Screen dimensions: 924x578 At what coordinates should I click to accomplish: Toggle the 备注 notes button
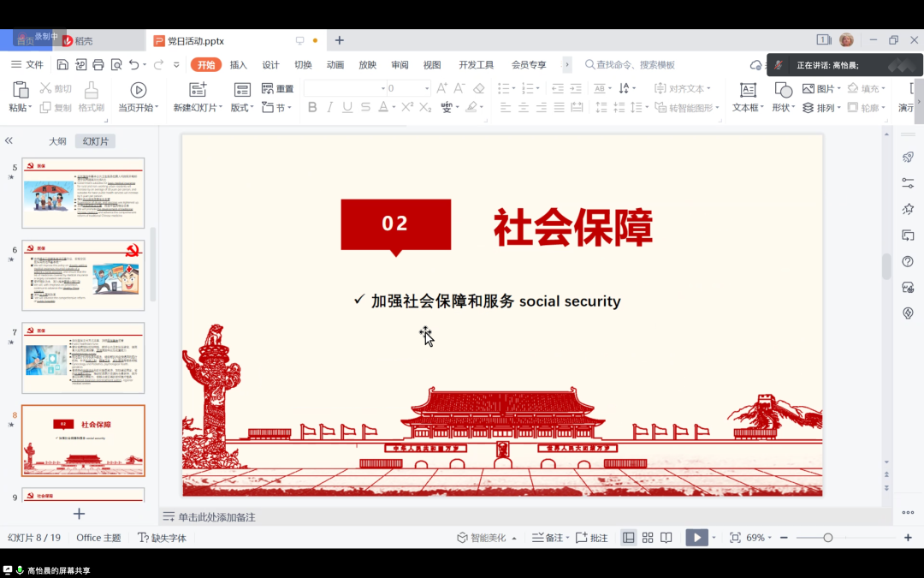pos(550,537)
